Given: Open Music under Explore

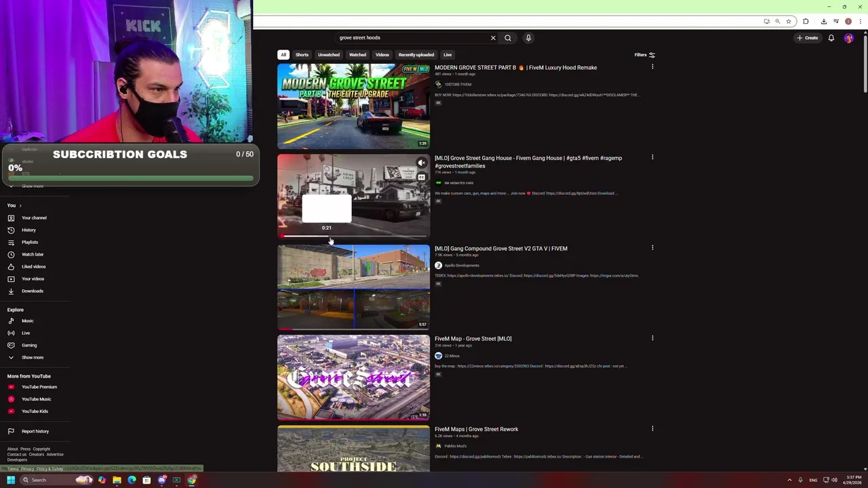Looking at the screenshot, I should (x=27, y=321).
